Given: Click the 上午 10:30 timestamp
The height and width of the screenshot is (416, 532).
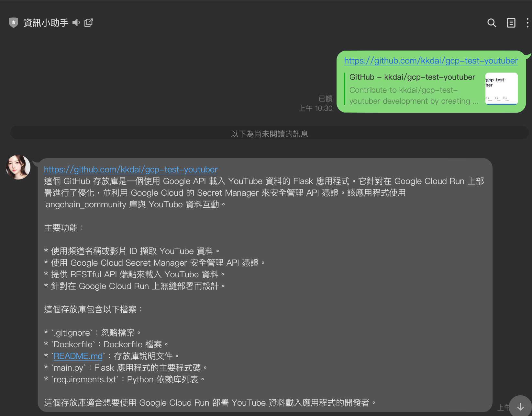Looking at the screenshot, I should (x=315, y=108).
